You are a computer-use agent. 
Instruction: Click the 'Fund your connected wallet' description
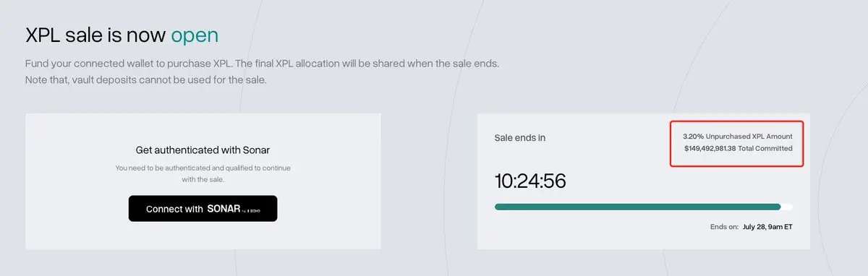(x=262, y=64)
